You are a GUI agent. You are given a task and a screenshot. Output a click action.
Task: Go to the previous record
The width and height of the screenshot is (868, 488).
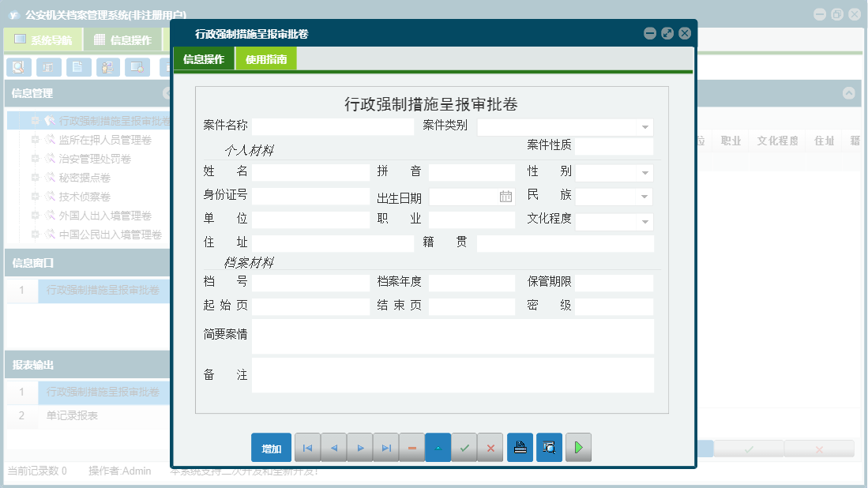click(x=334, y=448)
